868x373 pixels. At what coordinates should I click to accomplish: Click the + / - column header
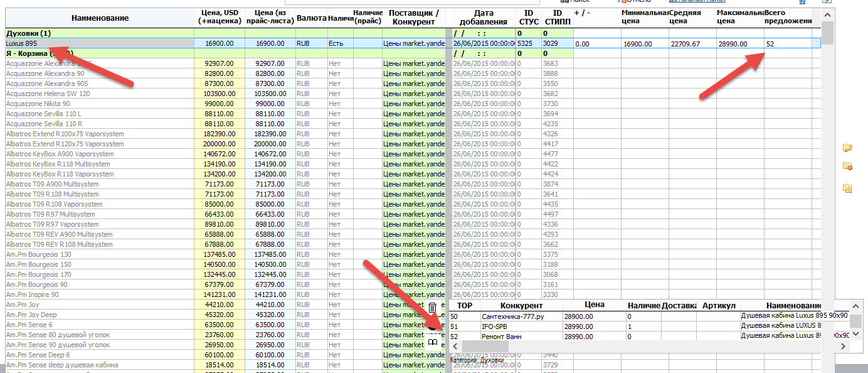click(596, 18)
